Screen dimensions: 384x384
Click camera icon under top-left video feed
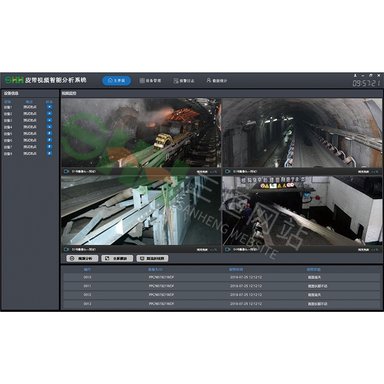tap(66, 171)
